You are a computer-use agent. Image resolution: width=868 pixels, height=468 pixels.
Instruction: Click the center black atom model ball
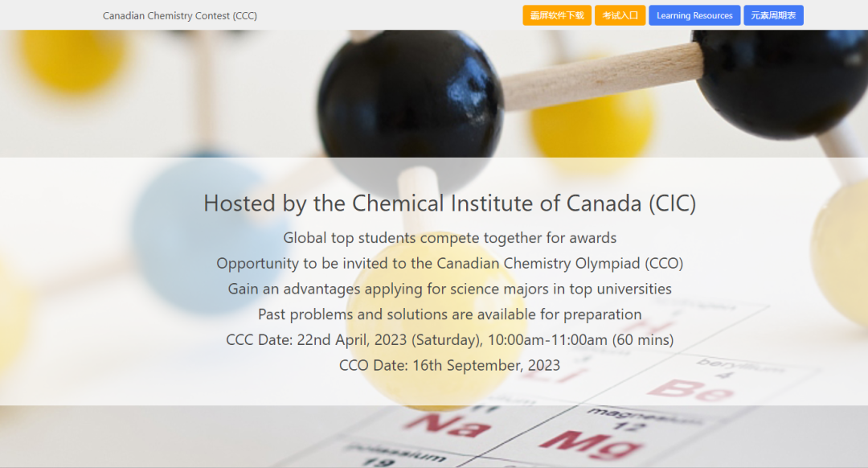410,105
